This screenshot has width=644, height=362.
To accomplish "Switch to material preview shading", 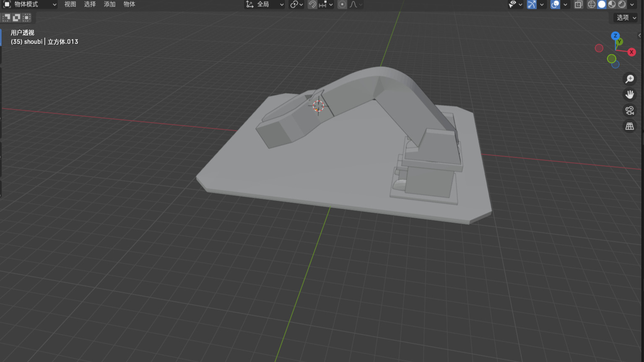I will (612, 4).
